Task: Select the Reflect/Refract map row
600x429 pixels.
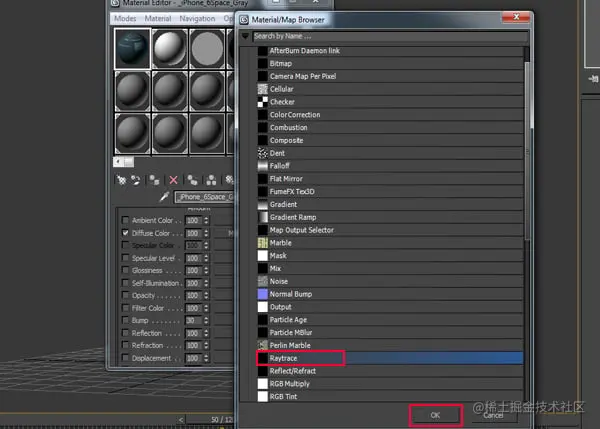Action: pos(390,371)
